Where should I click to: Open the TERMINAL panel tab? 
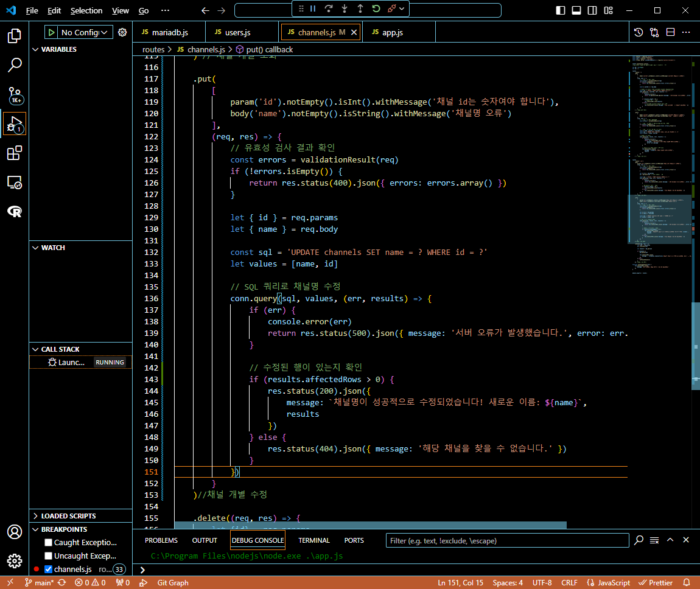[314, 540]
